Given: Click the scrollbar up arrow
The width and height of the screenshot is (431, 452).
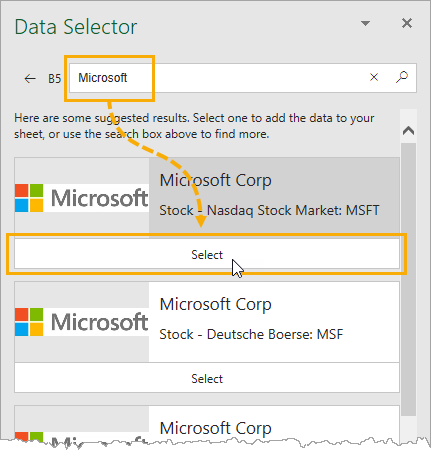Looking at the screenshot, I should pos(408,131).
